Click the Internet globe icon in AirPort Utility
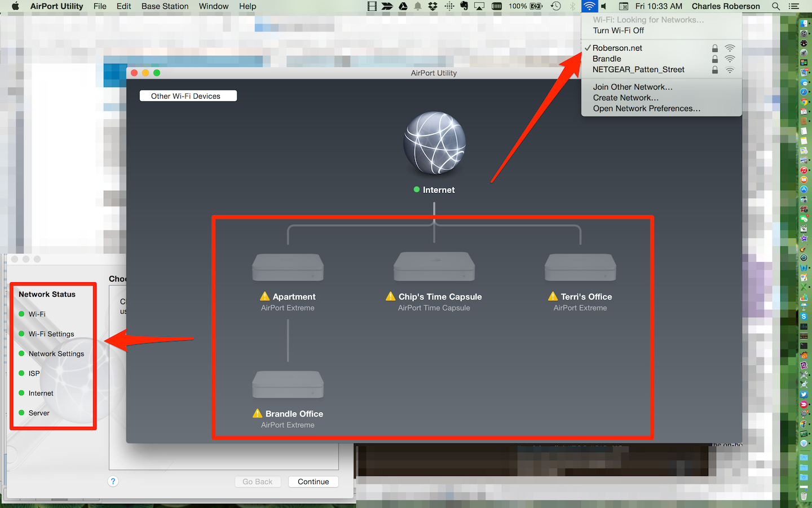This screenshot has width=812, height=508. point(434,143)
